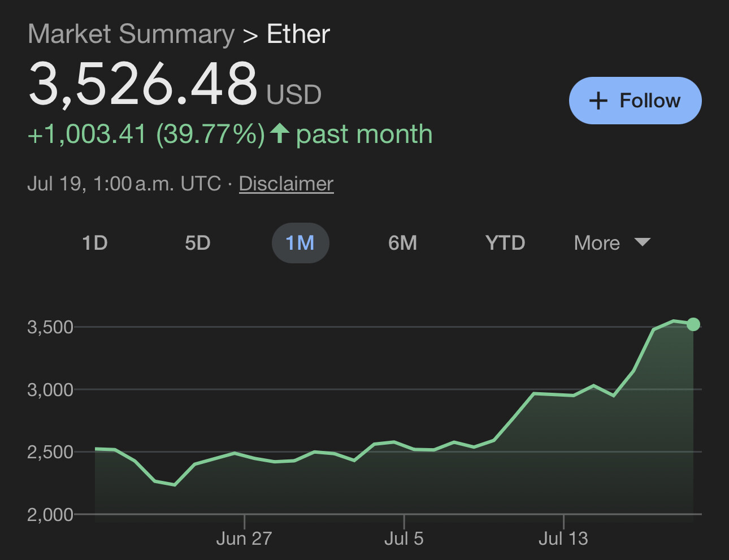Click the plus icon on the Follow button

[598, 101]
